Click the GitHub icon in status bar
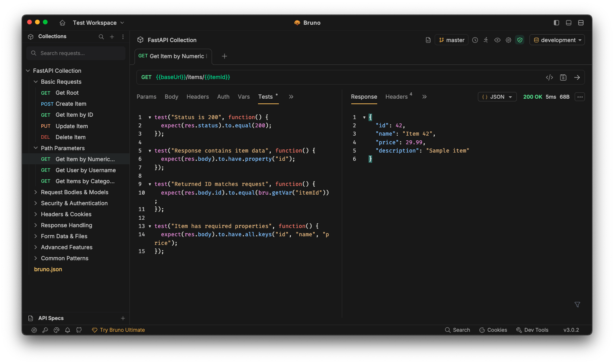Viewport: 614px width, 364px height. [79, 330]
